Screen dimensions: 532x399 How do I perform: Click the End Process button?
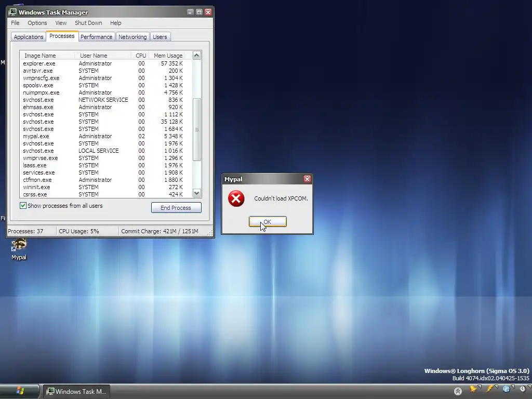pyautogui.click(x=176, y=208)
